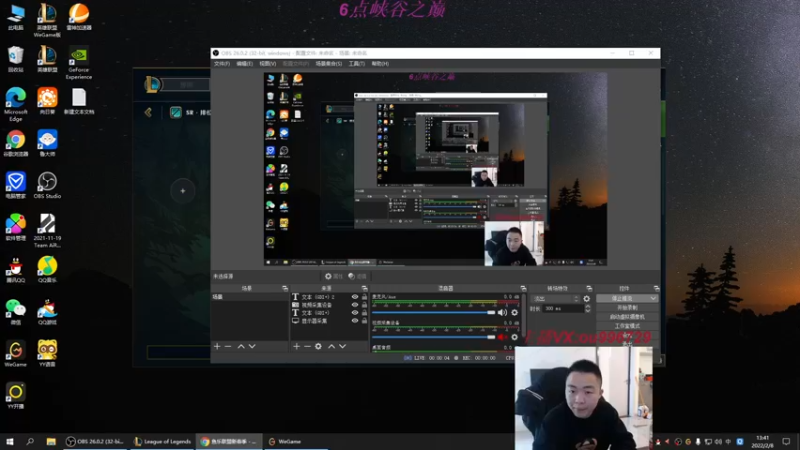Move scene up in the scenes list
800x450 pixels.
click(x=241, y=346)
